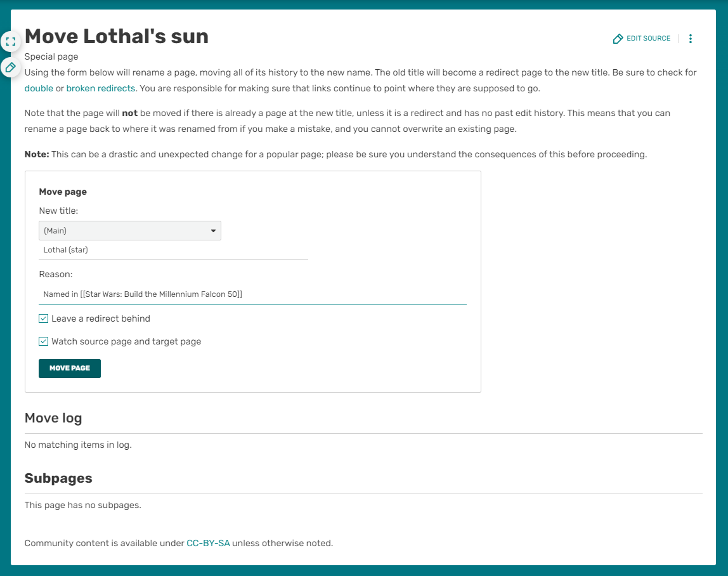The image size is (728, 576).
Task: Uncheck the Leave a redirect behind checkbox
Action: click(x=44, y=318)
